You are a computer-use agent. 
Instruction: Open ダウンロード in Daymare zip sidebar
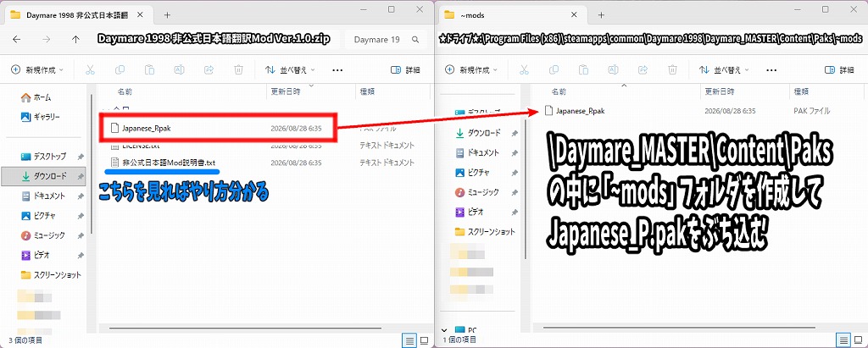[44, 176]
